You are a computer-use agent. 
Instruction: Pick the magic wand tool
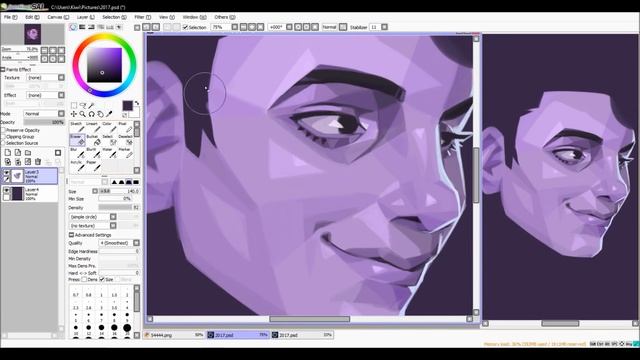point(91,106)
